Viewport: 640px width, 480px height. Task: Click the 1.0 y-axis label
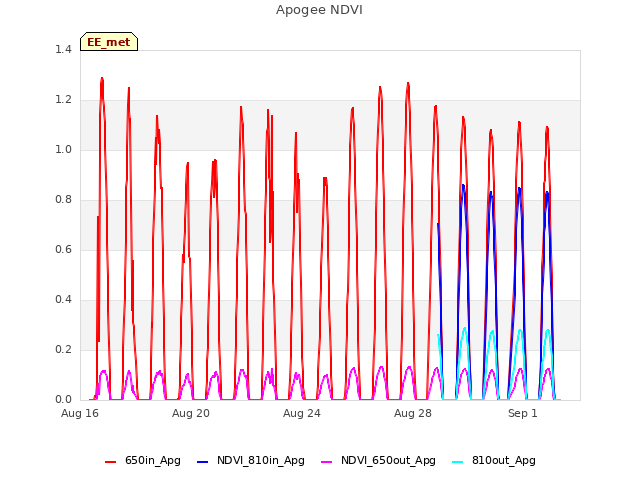point(63,150)
